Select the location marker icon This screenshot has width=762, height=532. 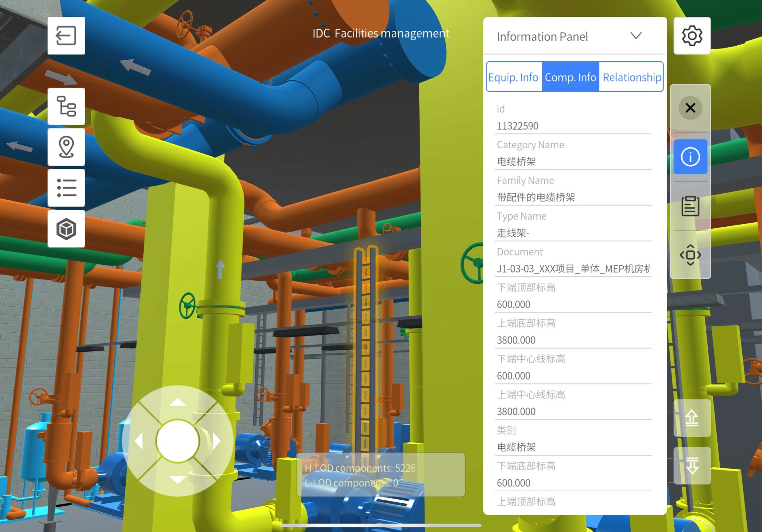coord(66,147)
